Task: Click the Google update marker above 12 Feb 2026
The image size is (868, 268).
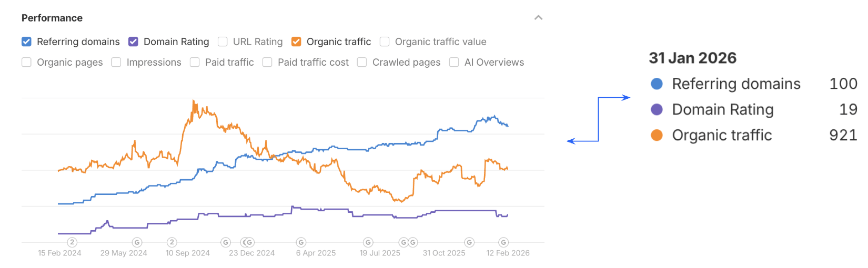Action: [503, 242]
